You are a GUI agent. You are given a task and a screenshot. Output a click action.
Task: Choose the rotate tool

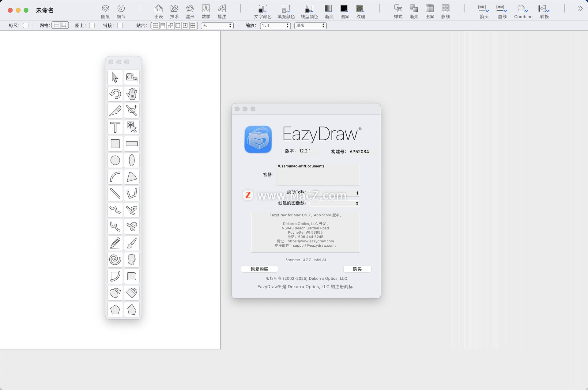click(115, 94)
